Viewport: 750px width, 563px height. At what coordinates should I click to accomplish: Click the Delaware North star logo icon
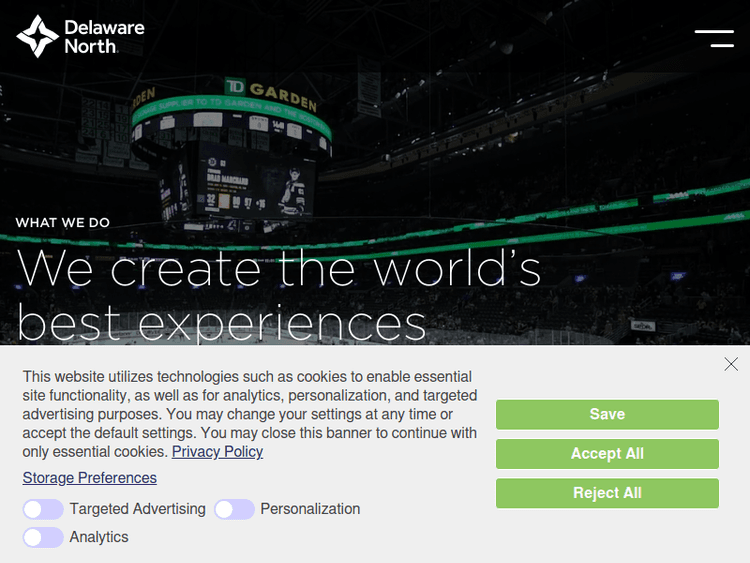[37, 36]
